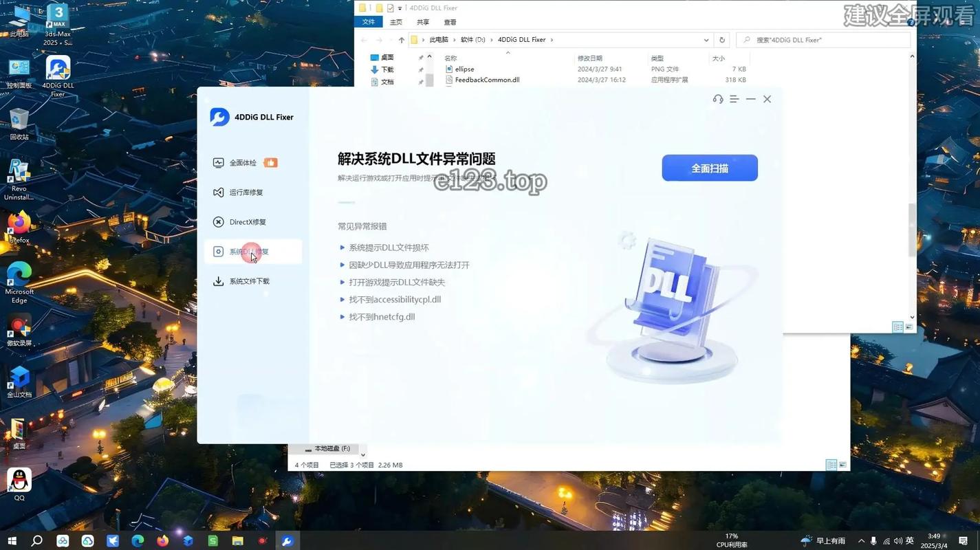Open the 查看 tab in Explorer

pyautogui.click(x=450, y=22)
